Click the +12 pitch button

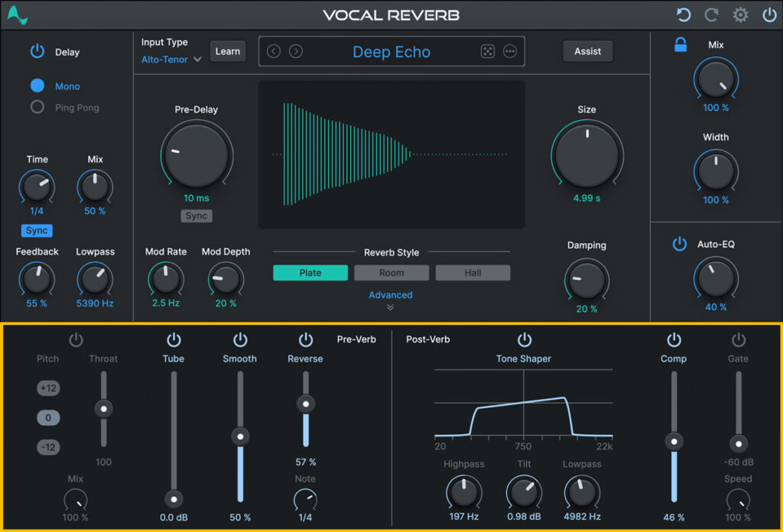point(48,388)
